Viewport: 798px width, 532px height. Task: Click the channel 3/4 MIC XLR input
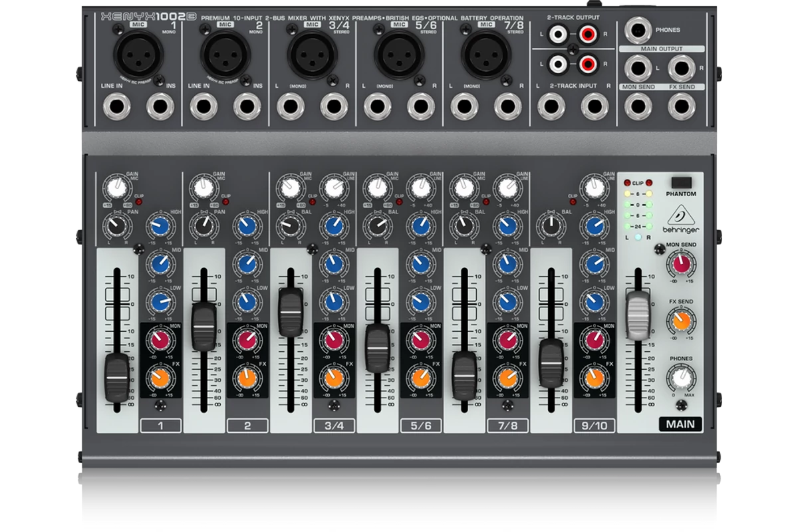313,55
